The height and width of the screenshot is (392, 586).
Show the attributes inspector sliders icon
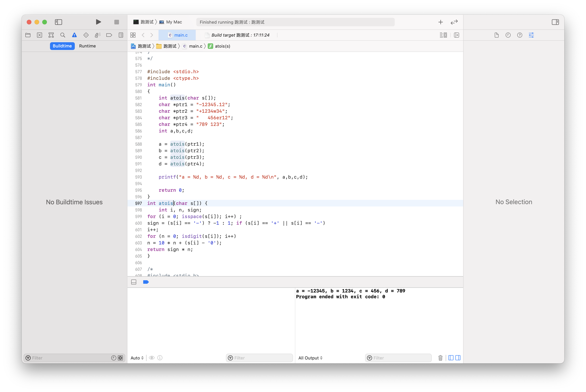(531, 35)
